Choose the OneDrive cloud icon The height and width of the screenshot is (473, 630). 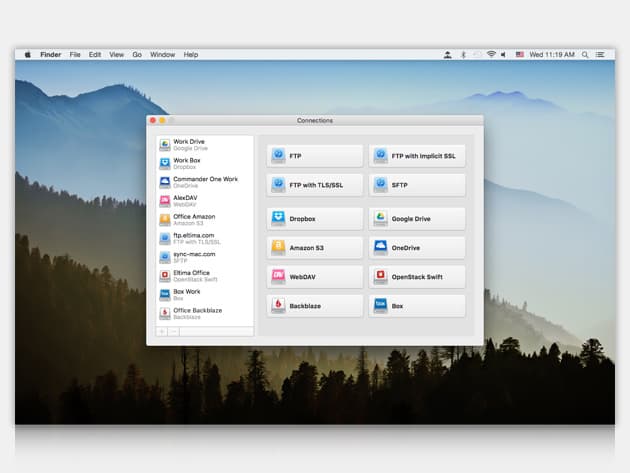pos(381,246)
